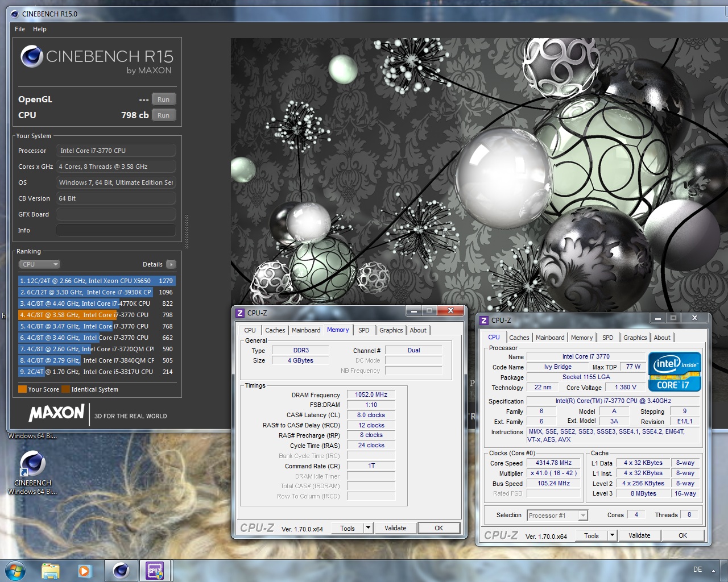Open the CINEBENCH desktop shortcut
This screenshot has width=728, height=582.
tap(32, 472)
